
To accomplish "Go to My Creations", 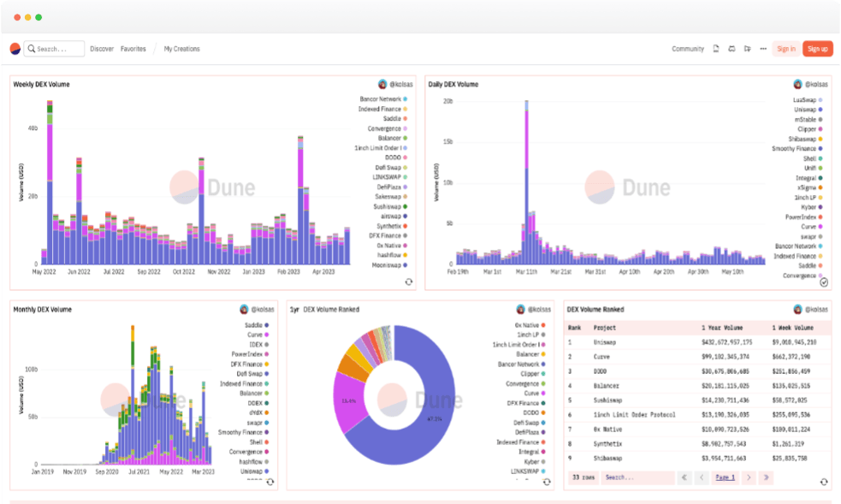I will tap(181, 49).
